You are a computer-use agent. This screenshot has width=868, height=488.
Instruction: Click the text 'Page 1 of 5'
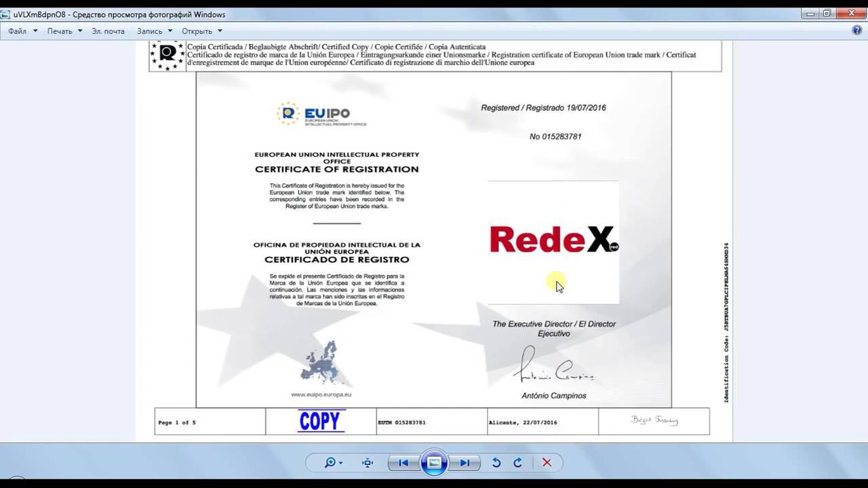(x=177, y=422)
